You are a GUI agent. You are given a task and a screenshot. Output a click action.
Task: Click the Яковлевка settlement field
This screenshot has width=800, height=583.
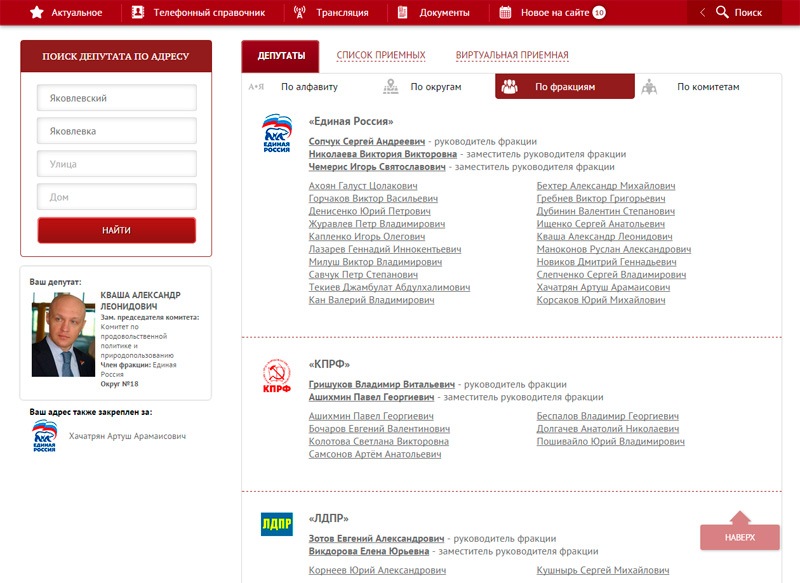tap(117, 131)
